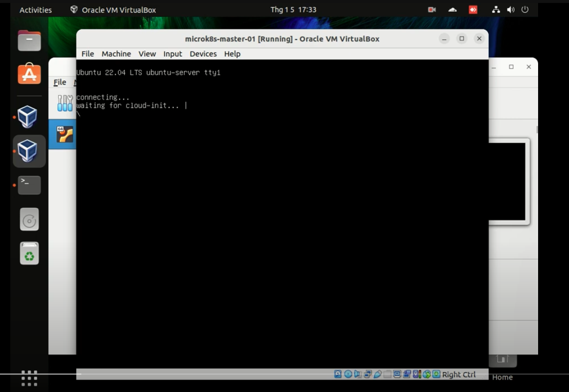The width and height of the screenshot is (569, 392).
Task: Click the red screen-sharing indicator in the top bar
Action: point(472,9)
